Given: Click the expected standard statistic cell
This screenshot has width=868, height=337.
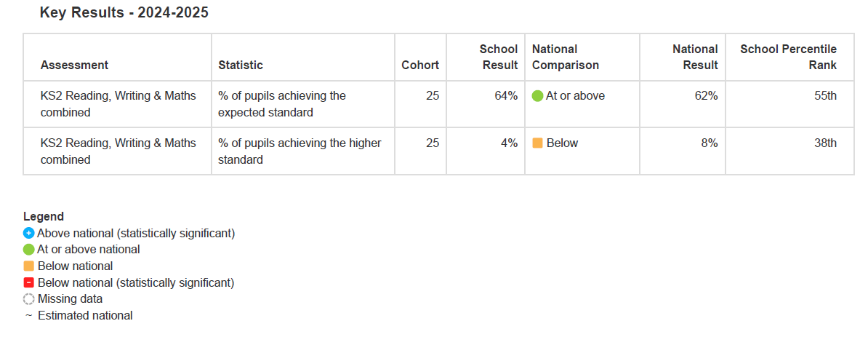Looking at the screenshot, I should 282,104.
